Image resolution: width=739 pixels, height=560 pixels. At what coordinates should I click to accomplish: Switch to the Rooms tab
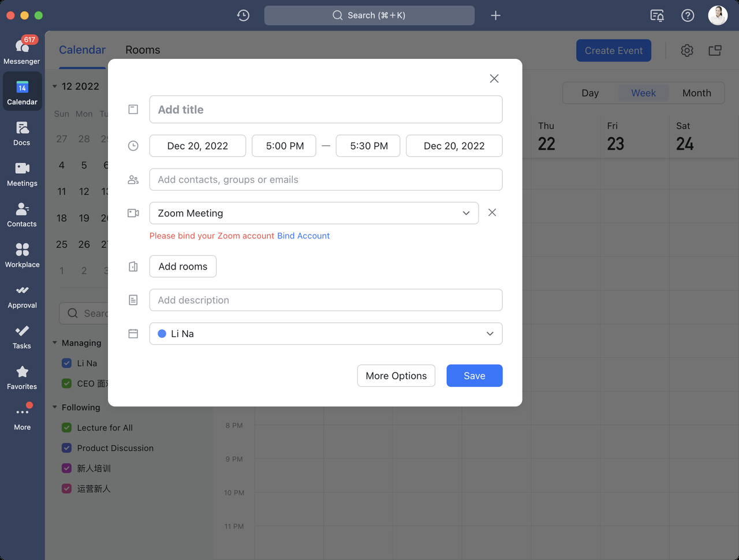[143, 50]
